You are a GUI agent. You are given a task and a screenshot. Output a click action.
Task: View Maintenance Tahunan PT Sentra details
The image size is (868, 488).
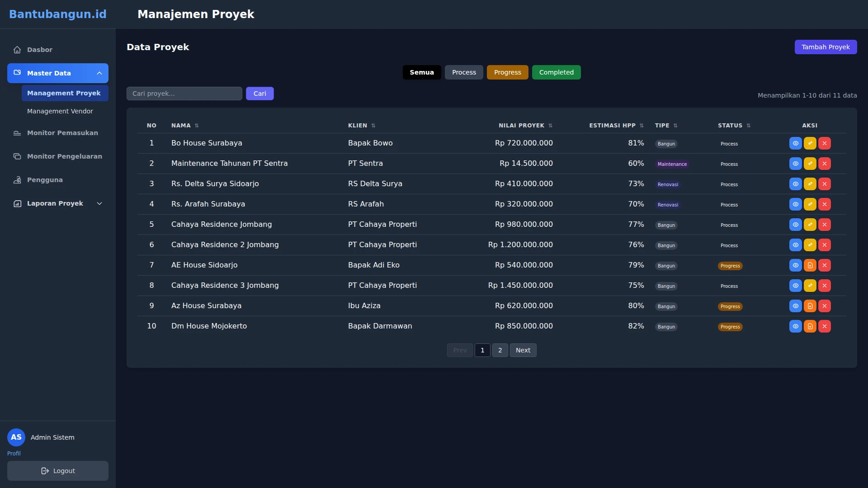pos(795,164)
